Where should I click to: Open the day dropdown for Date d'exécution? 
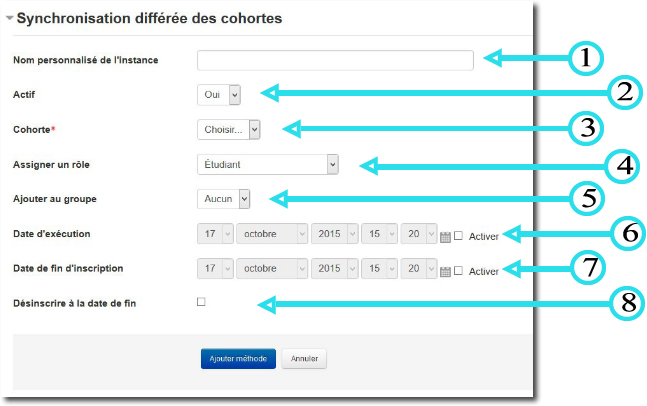point(215,236)
